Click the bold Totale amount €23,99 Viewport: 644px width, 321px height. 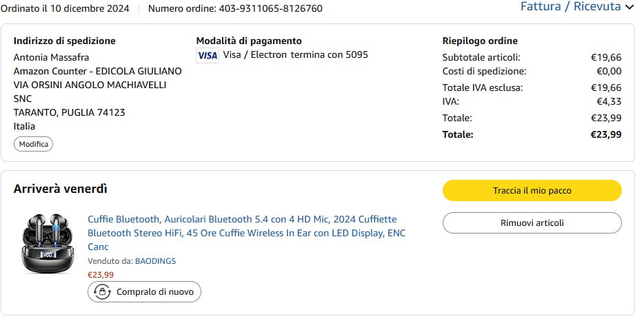click(605, 134)
